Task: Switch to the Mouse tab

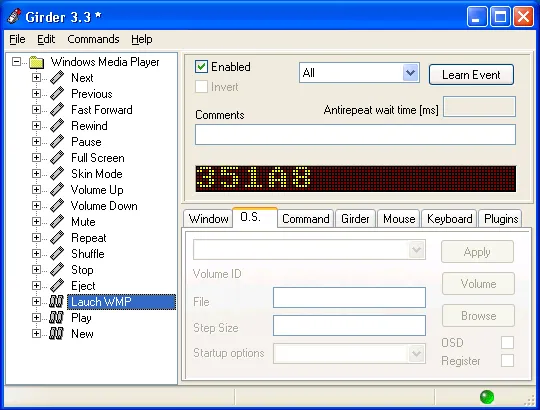Action: [399, 219]
